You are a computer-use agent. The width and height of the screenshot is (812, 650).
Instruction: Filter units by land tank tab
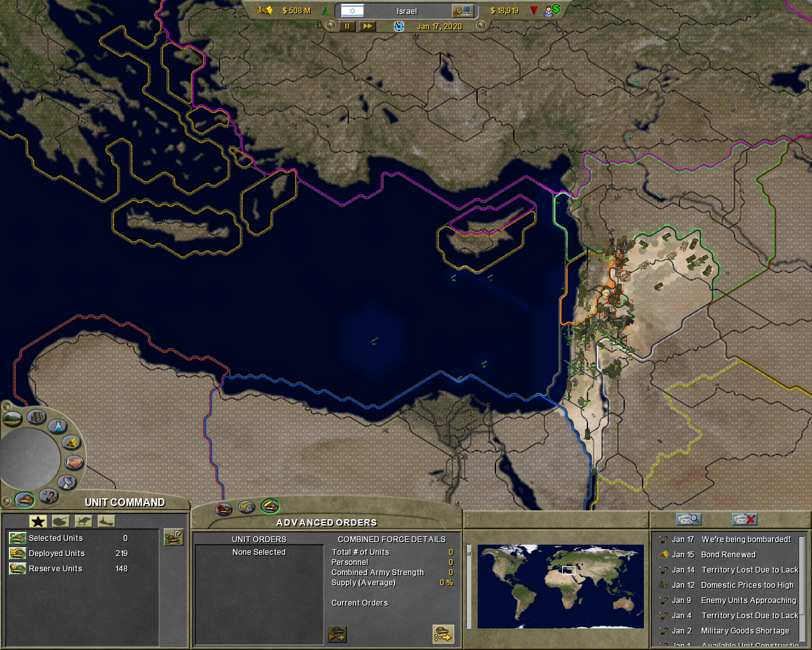click(60, 521)
